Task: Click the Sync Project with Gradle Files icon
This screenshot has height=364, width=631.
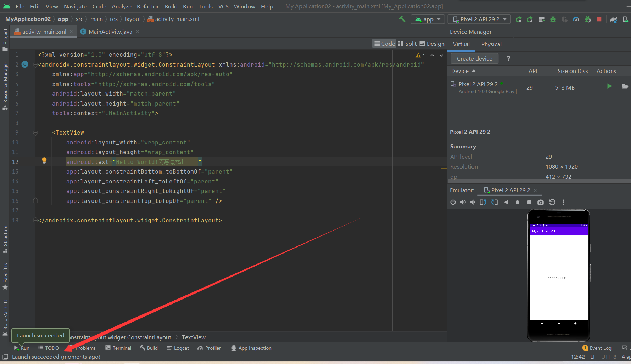Action: click(x=613, y=19)
